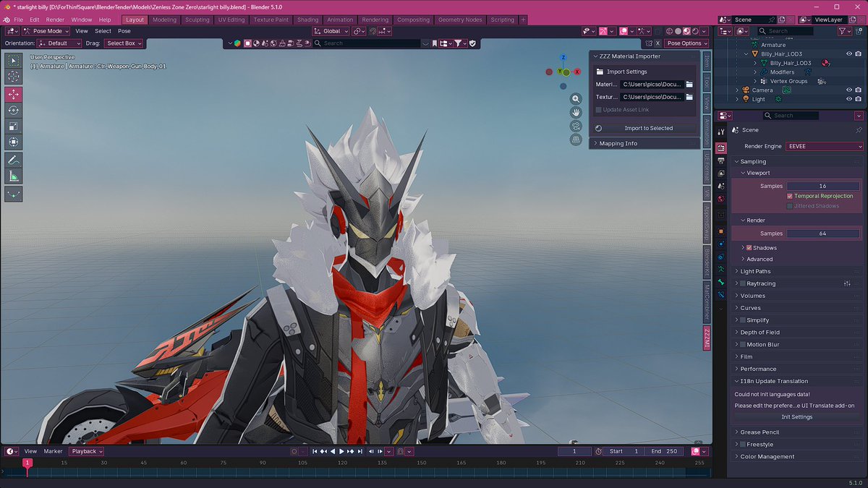This screenshot has height=488, width=868.
Task: Click the Render Samples field showing 64
Action: click(x=823, y=234)
